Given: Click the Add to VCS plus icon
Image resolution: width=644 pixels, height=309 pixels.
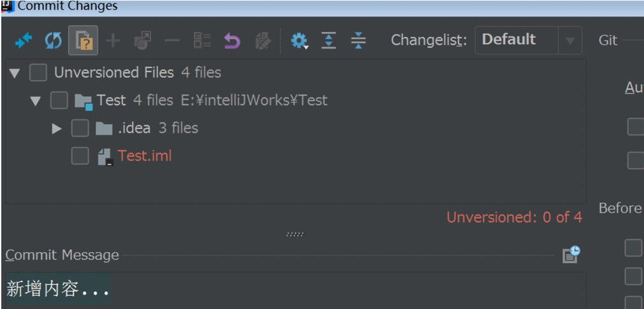Looking at the screenshot, I should click(113, 40).
